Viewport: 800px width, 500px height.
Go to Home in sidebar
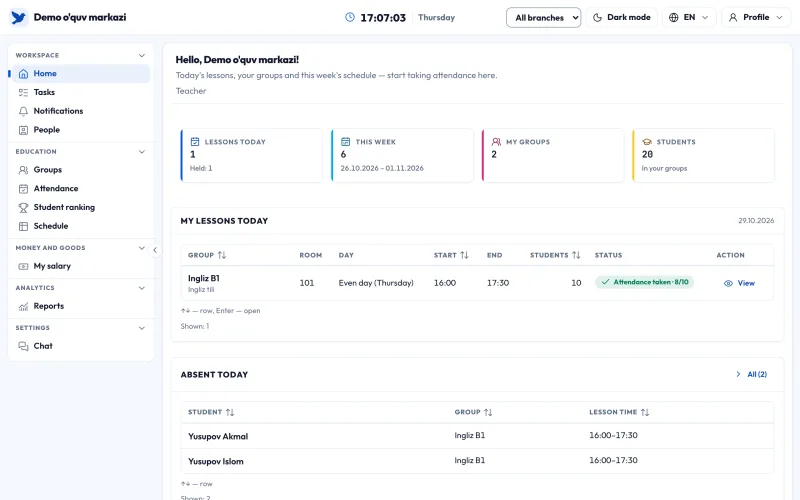(81, 73)
